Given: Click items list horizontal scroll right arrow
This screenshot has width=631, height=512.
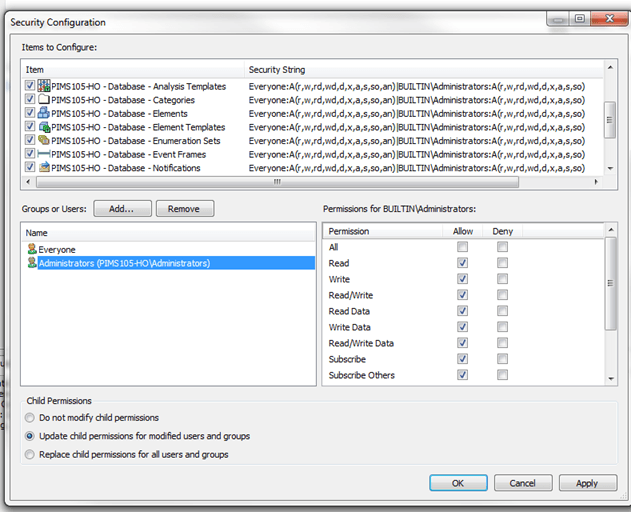Looking at the screenshot, I should click(596, 182).
